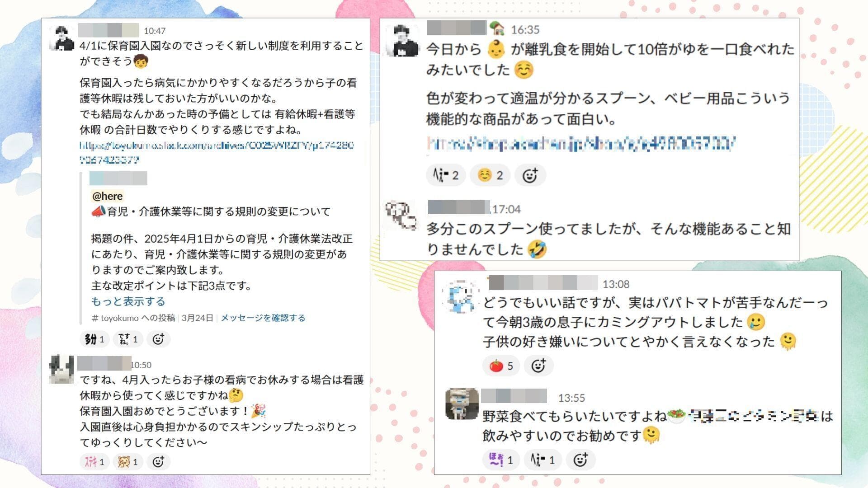Click the 16:35 message timestamp
This screenshot has width=868, height=488.
pyautogui.click(x=525, y=30)
